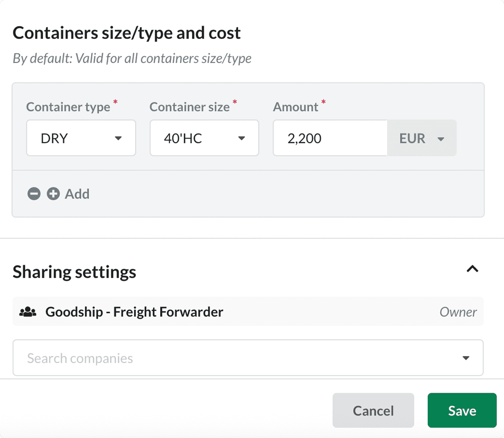Click the Add row action
Image resolution: width=504 pixels, height=438 pixels.
click(x=78, y=194)
